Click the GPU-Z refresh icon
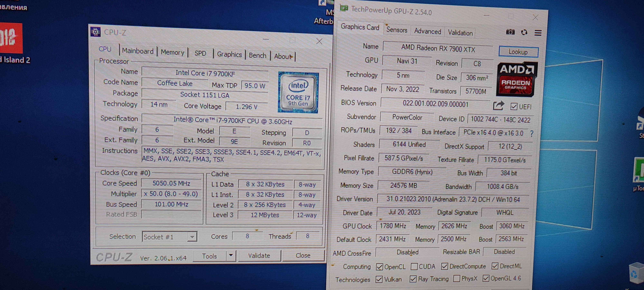This screenshot has width=644, height=290. 524,33
